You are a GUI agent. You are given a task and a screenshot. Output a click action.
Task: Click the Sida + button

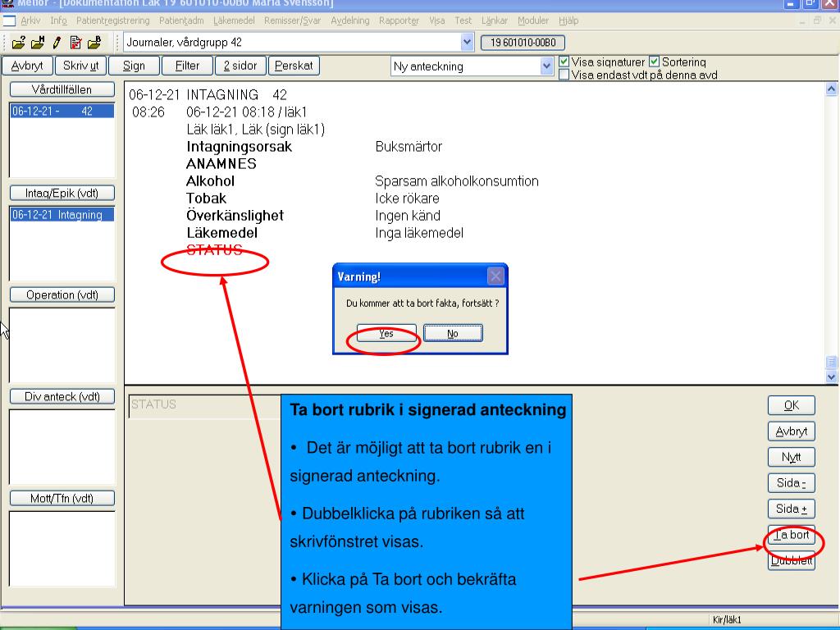792,509
